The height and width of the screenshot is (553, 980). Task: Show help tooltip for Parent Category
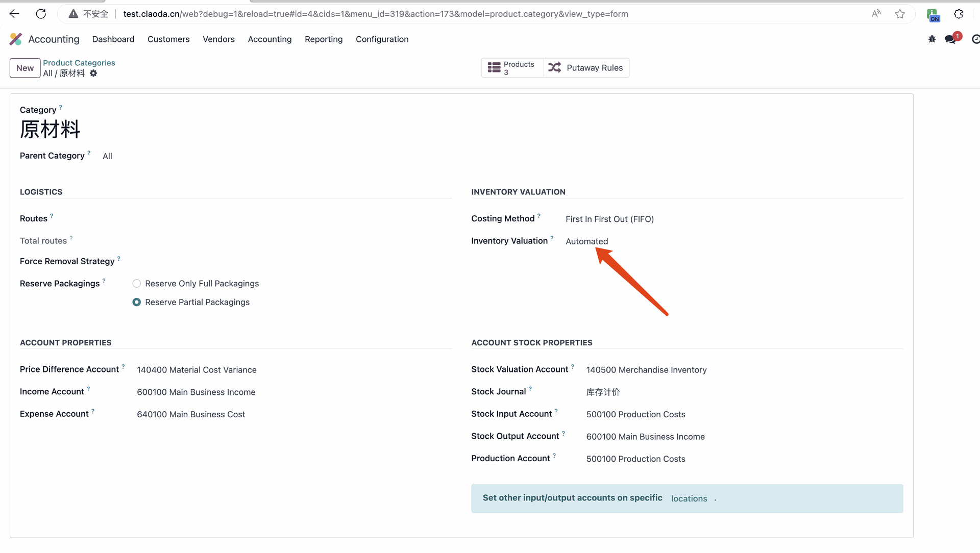coord(89,153)
